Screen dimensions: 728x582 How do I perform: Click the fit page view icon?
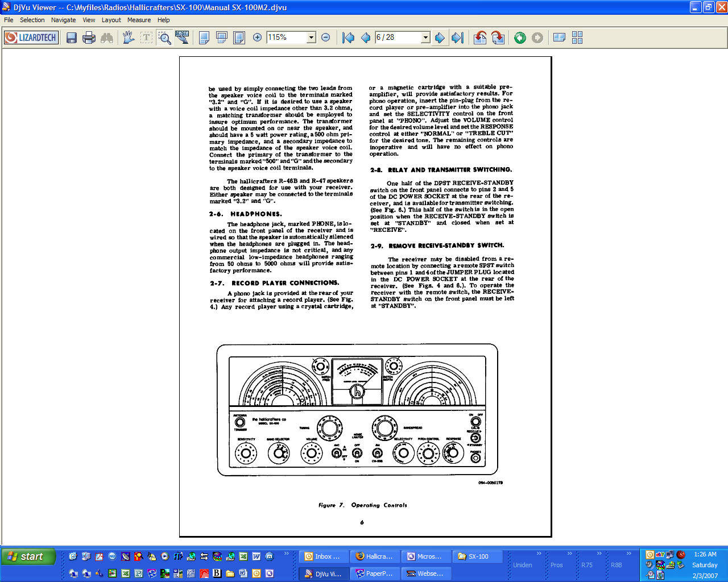coord(239,38)
